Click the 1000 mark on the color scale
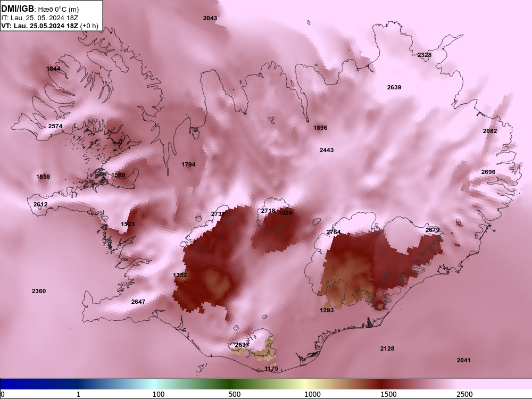 pyautogui.click(x=312, y=394)
